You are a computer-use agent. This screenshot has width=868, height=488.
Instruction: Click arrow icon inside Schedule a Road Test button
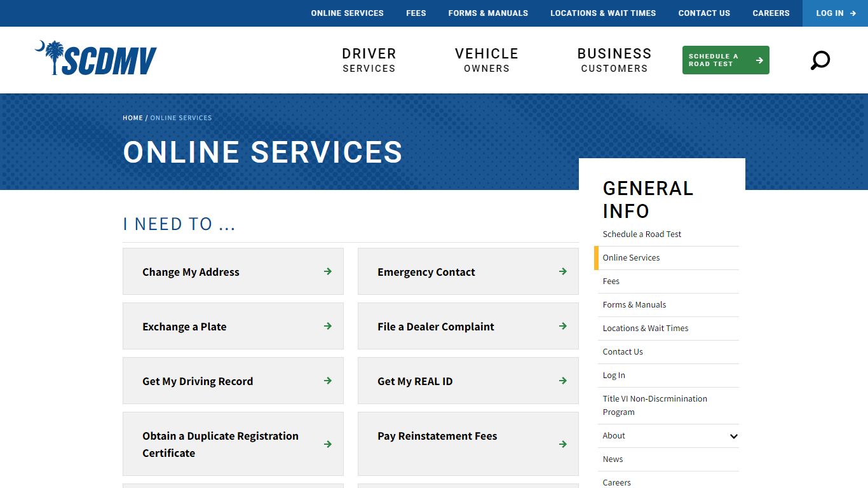pyautogui.click(x=759, y=60)
